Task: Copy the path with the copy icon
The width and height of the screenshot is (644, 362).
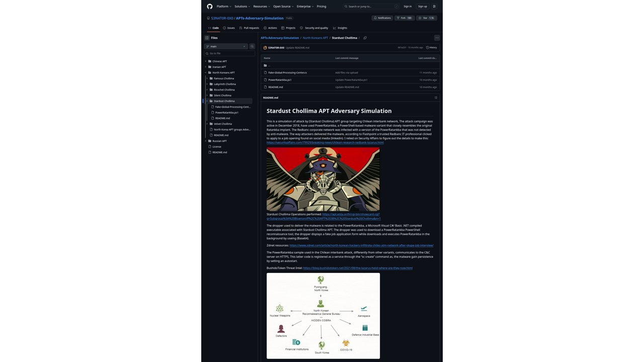Action: pos(365,38)
